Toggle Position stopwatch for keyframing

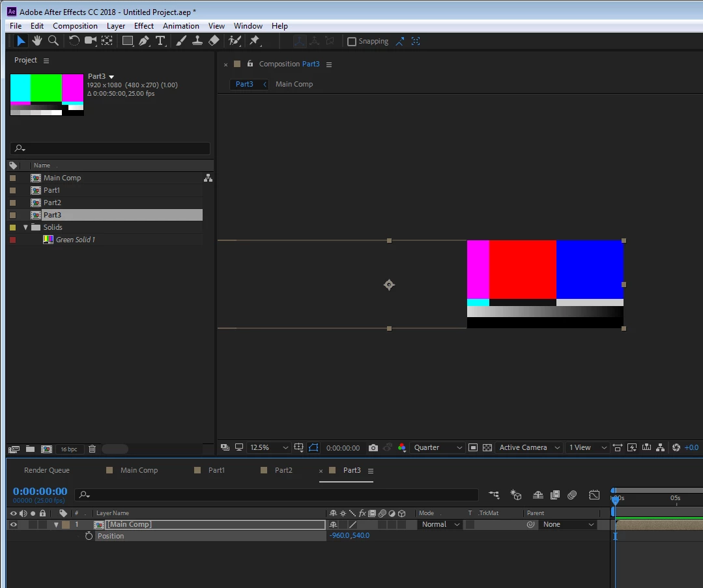pyautogui.click(x=89, y=536)
